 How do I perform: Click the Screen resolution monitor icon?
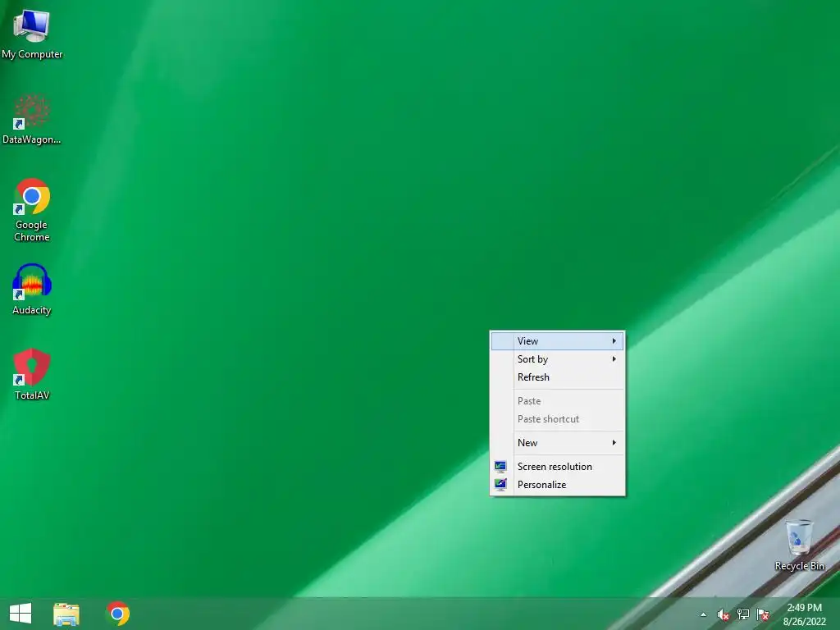500,467
